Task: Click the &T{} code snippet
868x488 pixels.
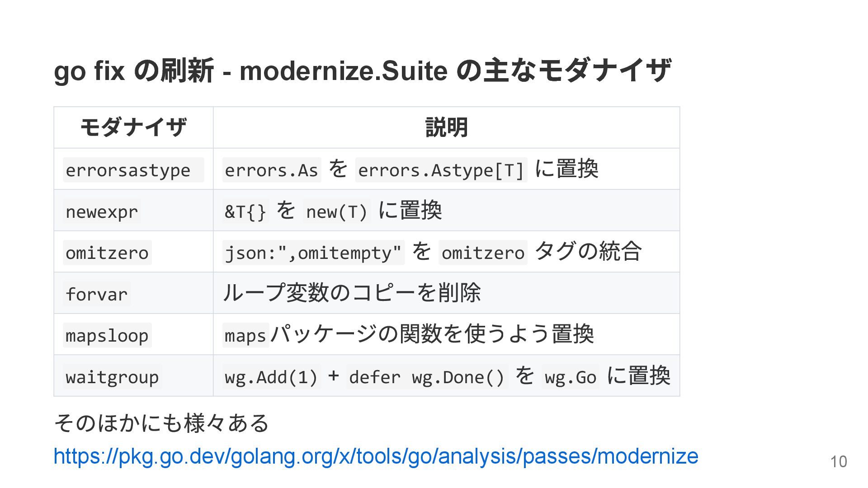Action: [245, 211]
